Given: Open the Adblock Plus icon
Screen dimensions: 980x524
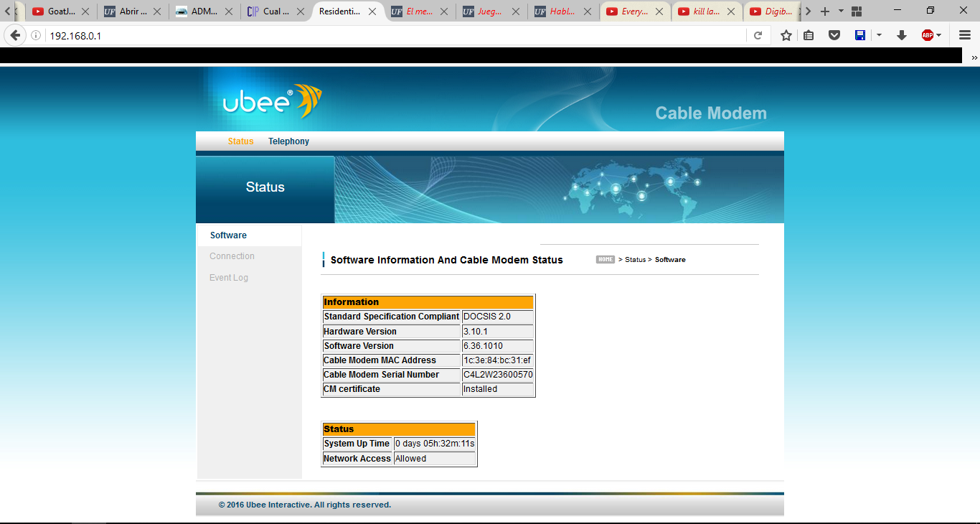Looking at the screenshot, I should click(x=928, y=35).
